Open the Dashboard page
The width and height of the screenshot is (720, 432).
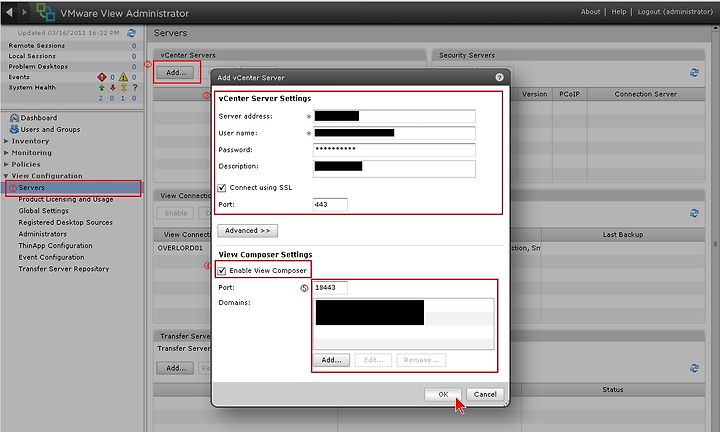coord(39,118)
